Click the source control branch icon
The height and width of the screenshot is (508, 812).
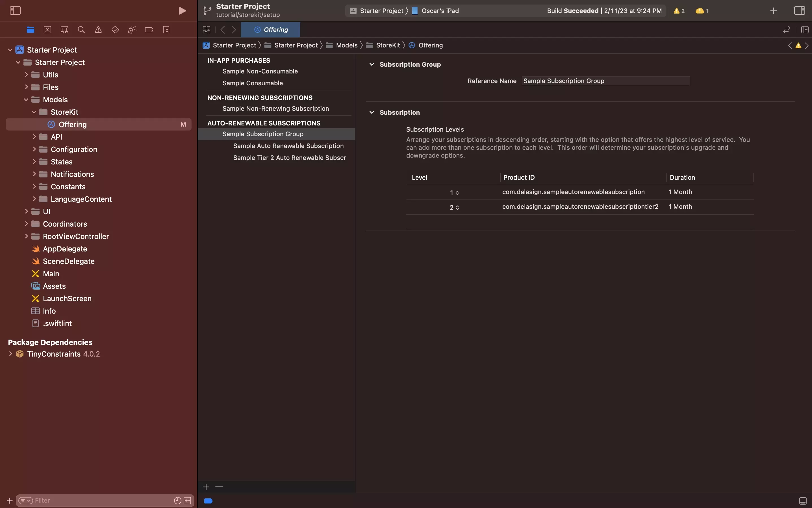click(x=207, y=11)
